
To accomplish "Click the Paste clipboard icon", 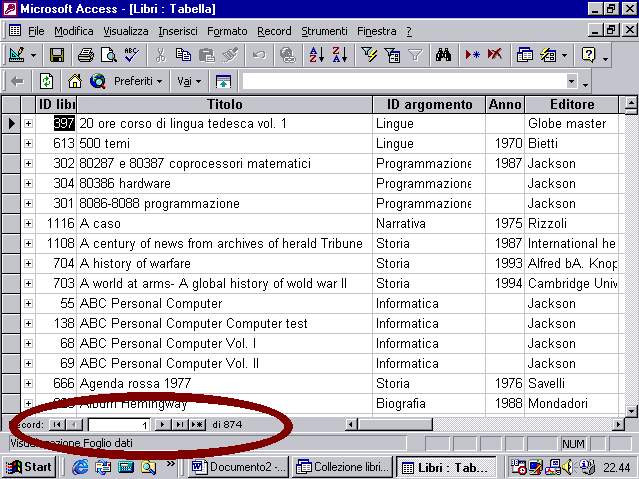I will tap(207, 55).
